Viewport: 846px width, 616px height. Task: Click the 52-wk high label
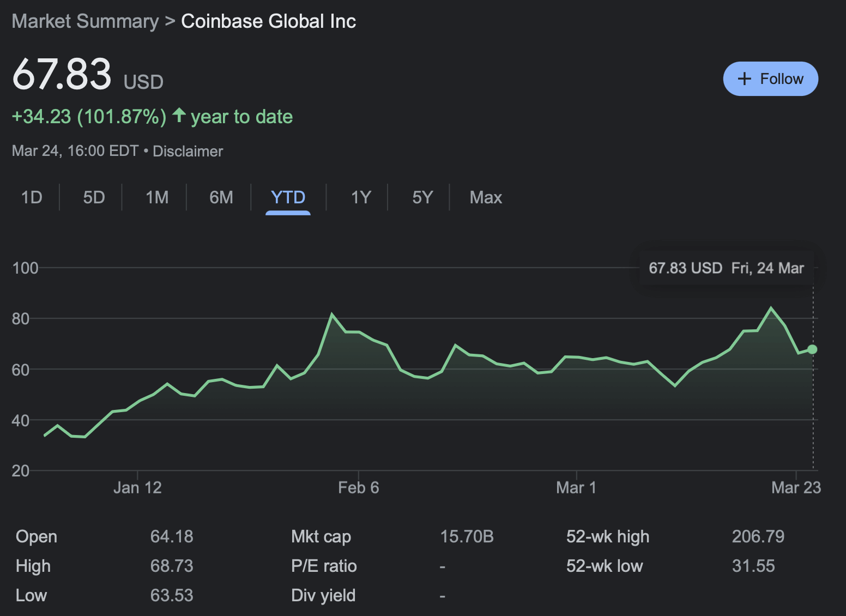tap(608, 536)
